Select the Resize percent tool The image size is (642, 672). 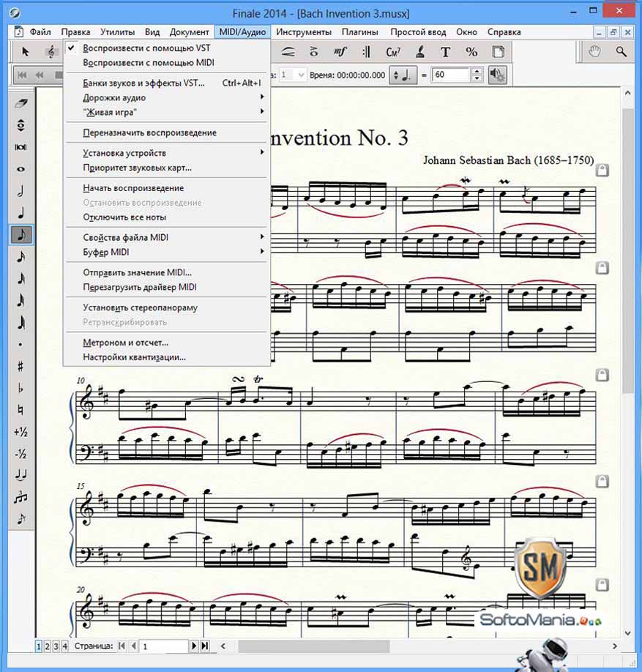click(472, 52)
